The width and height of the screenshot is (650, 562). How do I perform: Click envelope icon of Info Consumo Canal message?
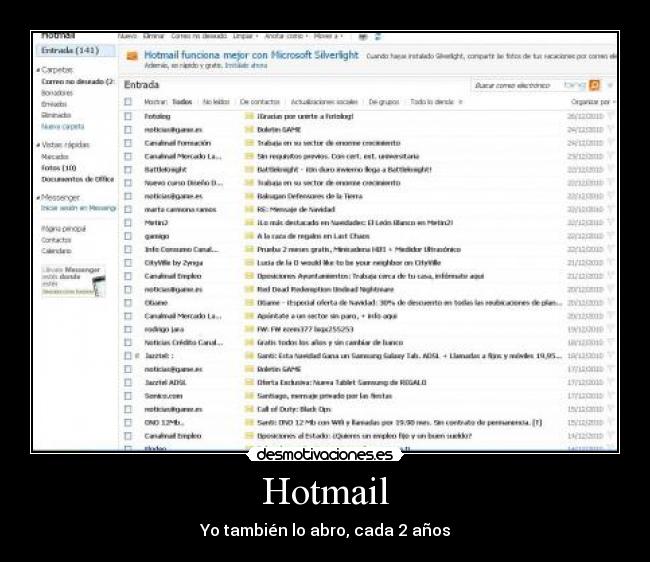(x=249, y=249)
